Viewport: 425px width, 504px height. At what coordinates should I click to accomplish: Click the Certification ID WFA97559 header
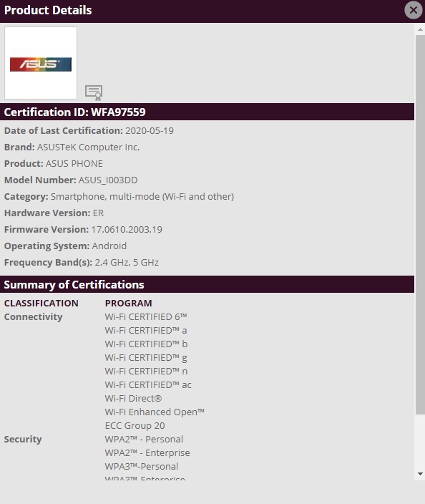click(x=207, y=112)
